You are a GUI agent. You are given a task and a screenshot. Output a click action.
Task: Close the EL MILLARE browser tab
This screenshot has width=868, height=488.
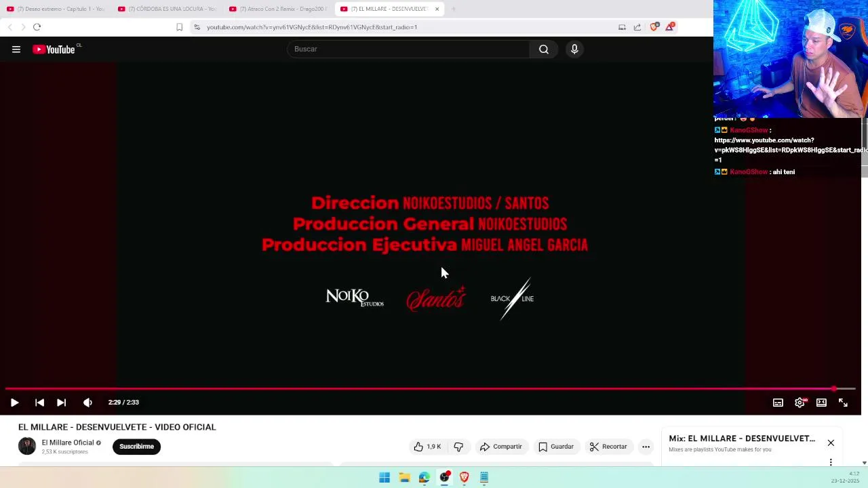[x=437, y=9]
